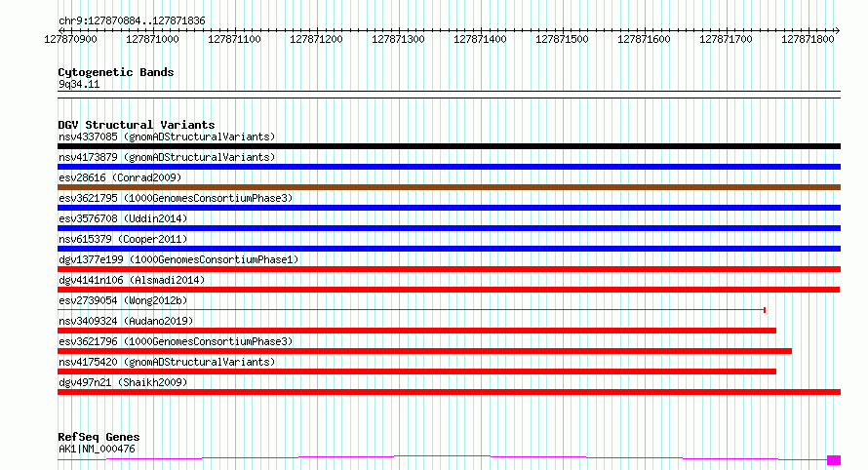
Task: Click ruler tick label 127871300
Action: (398, 39)
